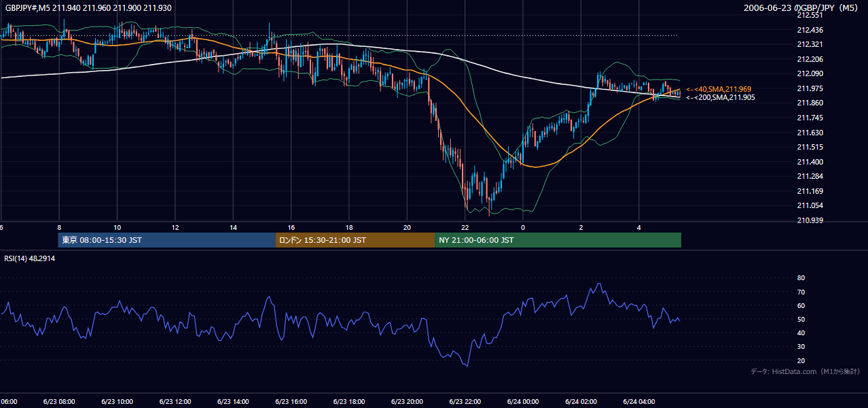Screen dimensions: 868x408
Task: Click RSI axis level 30
Action: tap(801, 346)
